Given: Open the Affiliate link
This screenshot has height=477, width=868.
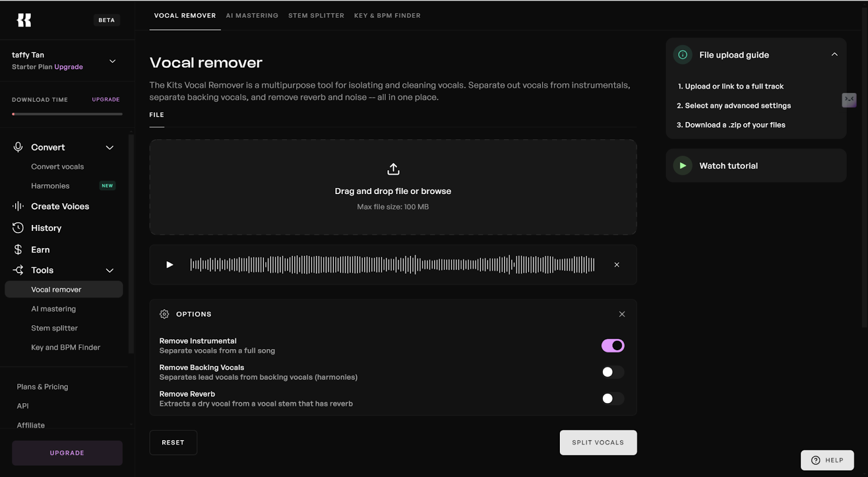Looking at the screenshot, I should coord(31,425).
